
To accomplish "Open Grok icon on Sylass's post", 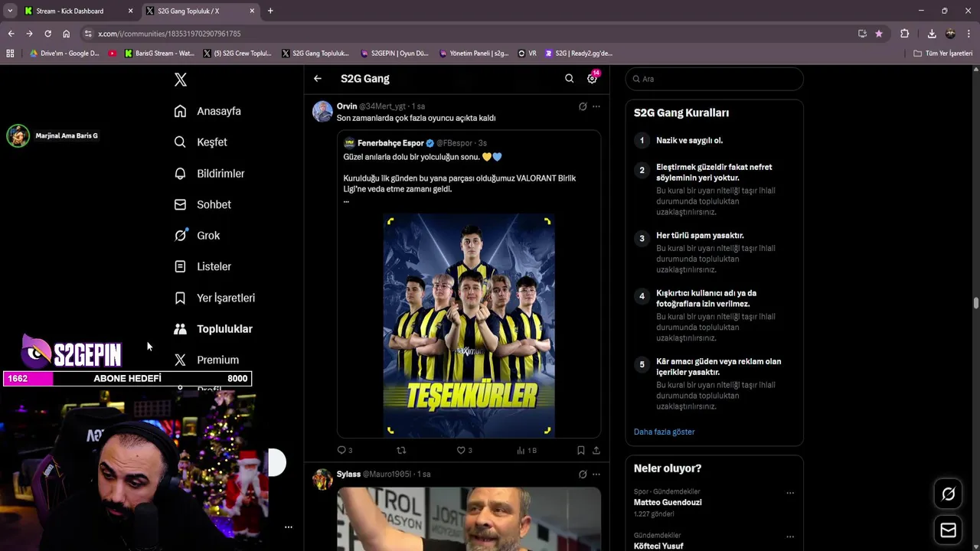I will (x=583, y=474).
